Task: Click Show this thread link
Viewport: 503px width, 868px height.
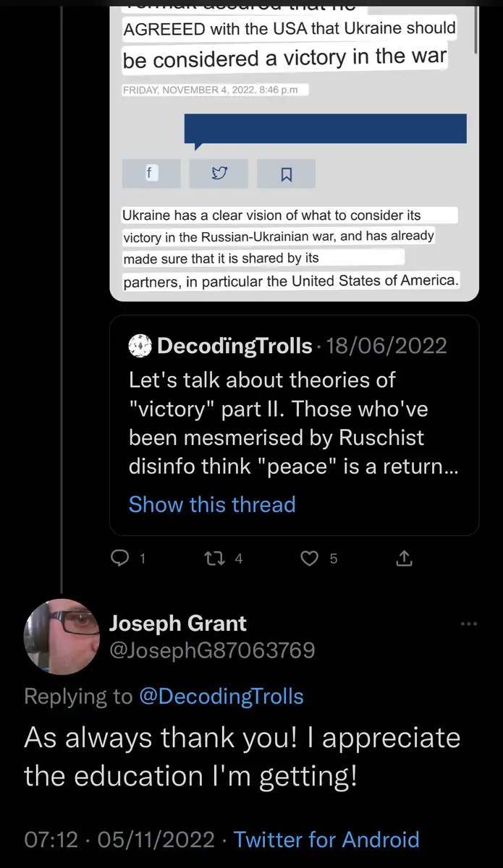Action: pos(212,504)
